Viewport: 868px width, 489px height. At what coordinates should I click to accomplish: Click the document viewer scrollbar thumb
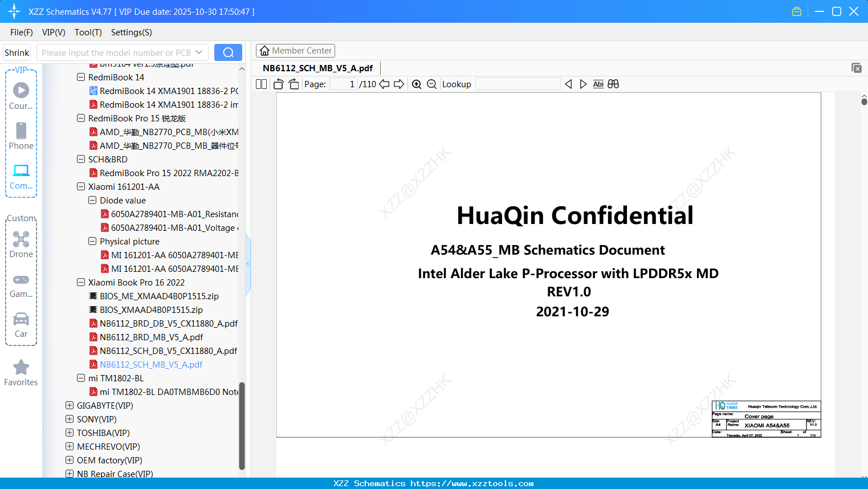[x=864, y=101]
